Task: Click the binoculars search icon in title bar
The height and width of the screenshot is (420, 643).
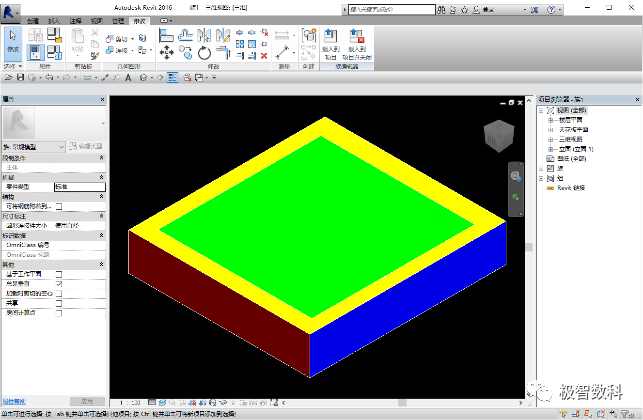Action: (x=441, y=9)
